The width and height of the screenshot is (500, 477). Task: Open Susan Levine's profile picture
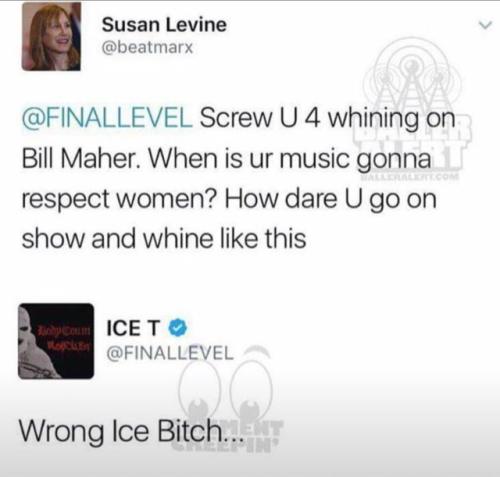[x=51, y=36]
